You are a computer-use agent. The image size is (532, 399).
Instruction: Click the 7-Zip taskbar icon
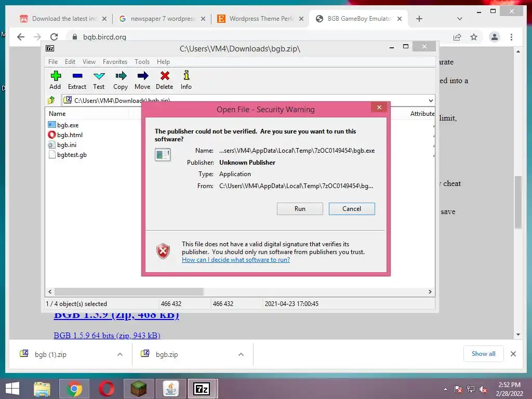[x=202, y=389]
